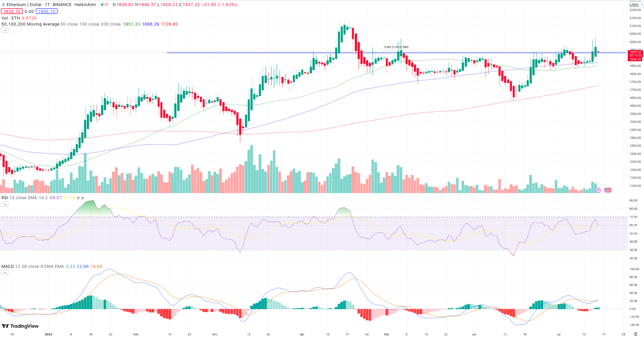This screenshot has height=337, width=644.
Task: Click the Jun label on time axis
Action: [474, 333]
